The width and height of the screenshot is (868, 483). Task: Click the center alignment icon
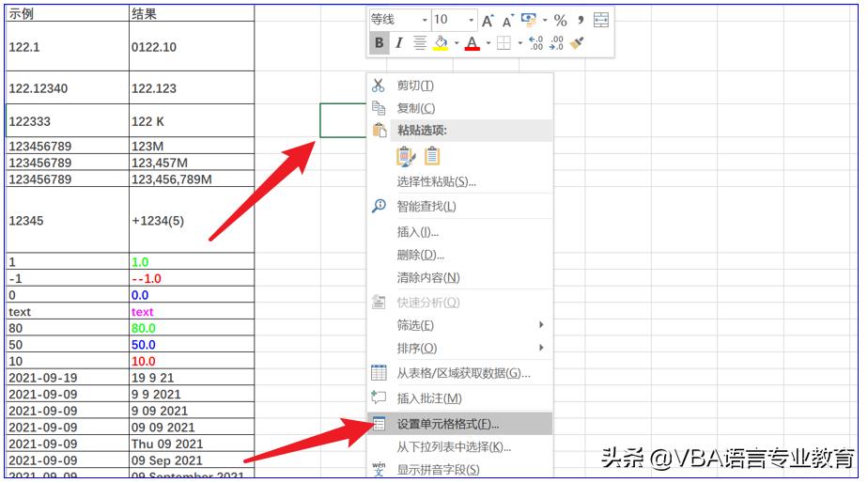(x=420, y=42)
